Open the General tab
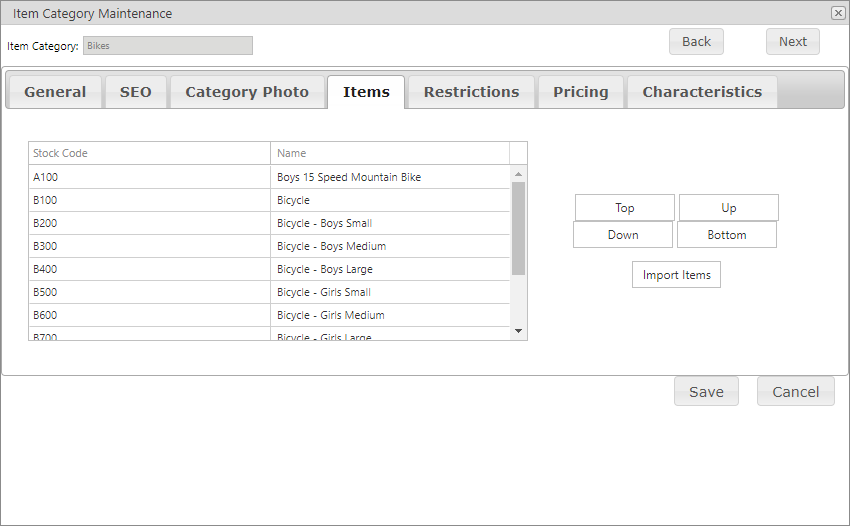 pos(55,92)
